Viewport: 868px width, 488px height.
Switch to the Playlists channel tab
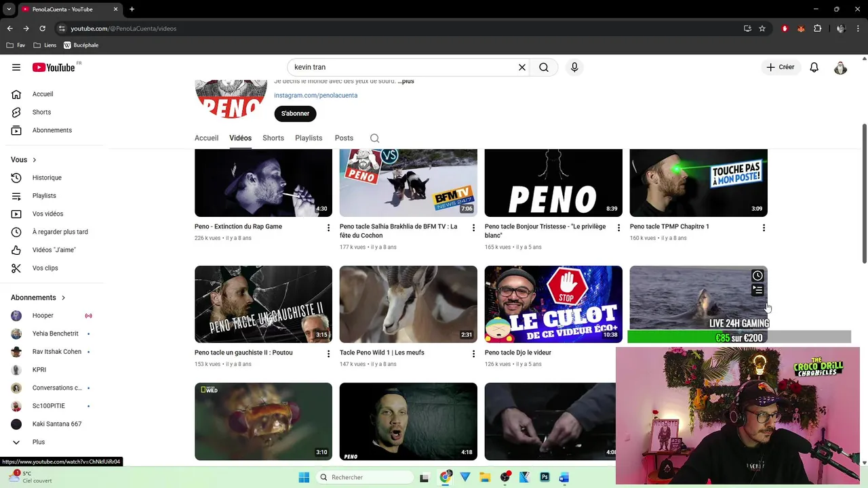point(309,138)
